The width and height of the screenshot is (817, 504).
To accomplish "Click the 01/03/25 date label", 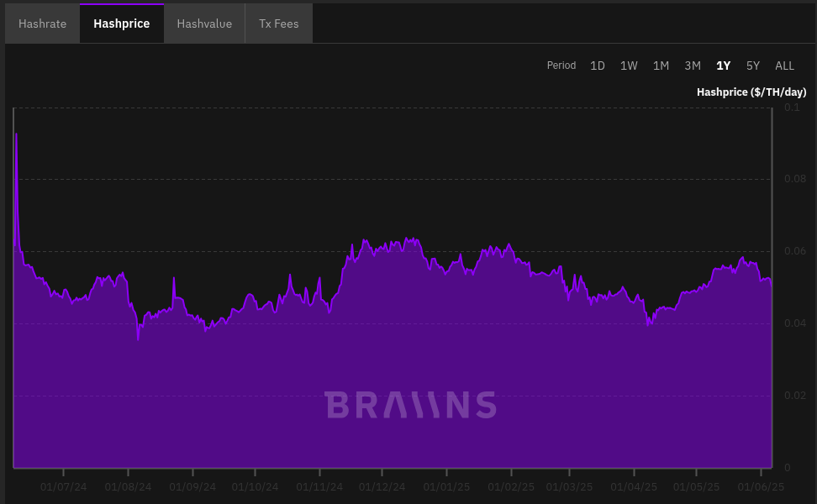I will click(570, 487).
